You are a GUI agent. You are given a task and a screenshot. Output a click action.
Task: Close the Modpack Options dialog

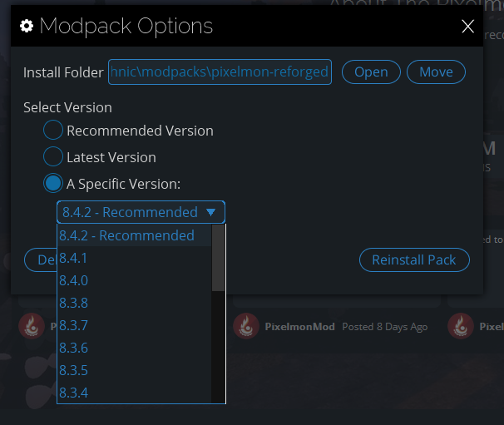click(467, 26)
